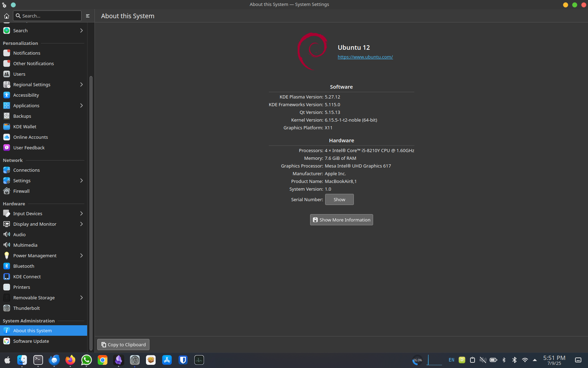Open network Connections settings
Viewport: 588px width, 368px height.
(x=43, y=170)
